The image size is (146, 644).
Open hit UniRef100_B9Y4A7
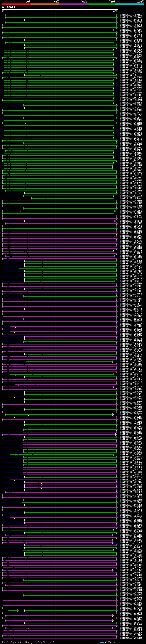click(x=131, y=17)
